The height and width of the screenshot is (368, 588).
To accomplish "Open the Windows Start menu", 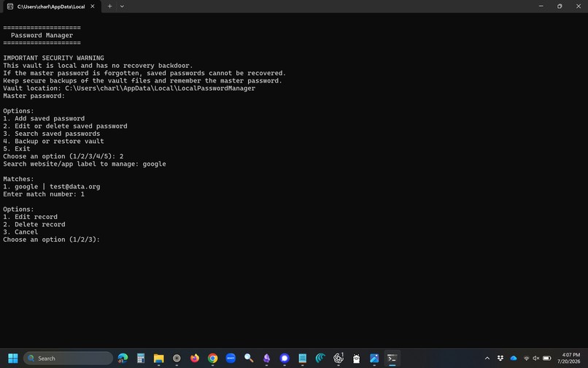I will click(x=12, y=359).
